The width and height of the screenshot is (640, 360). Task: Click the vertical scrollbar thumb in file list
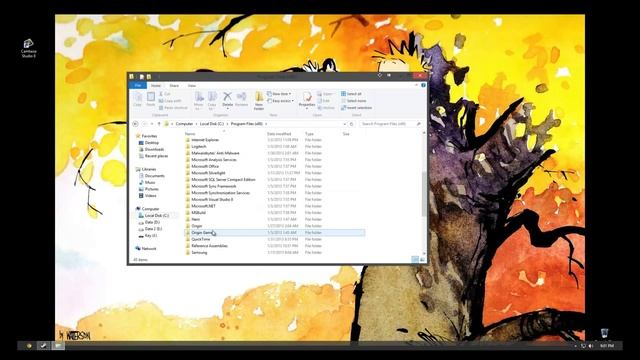pos(424,194)
